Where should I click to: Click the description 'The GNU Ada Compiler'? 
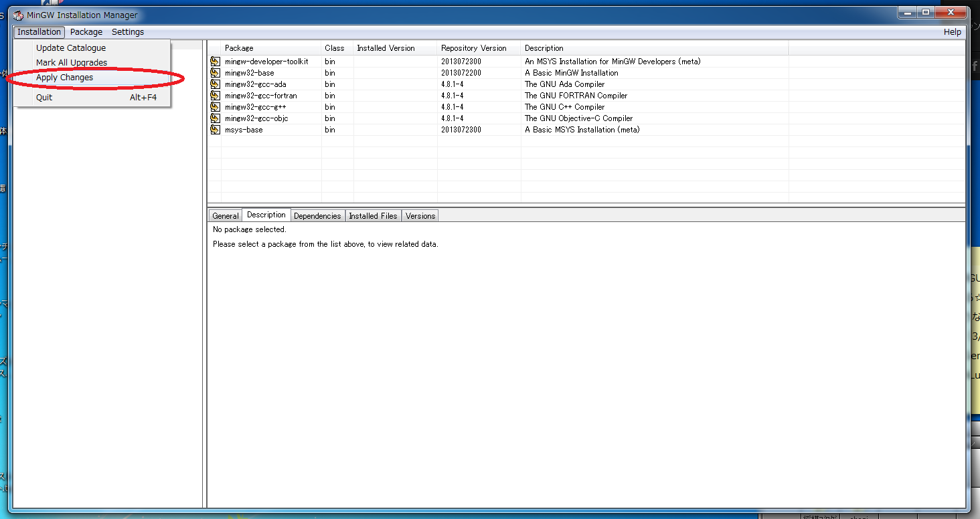[x=564, y=84]
